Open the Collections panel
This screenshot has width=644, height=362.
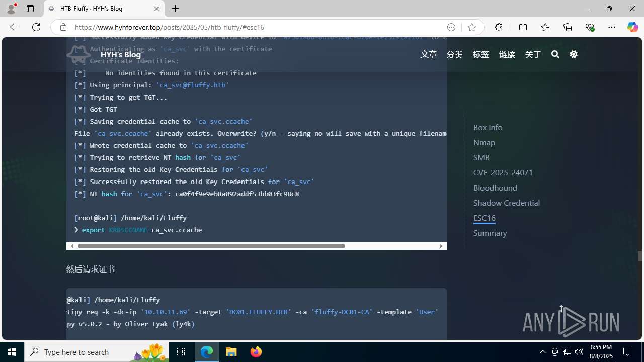tap(568, 27)
